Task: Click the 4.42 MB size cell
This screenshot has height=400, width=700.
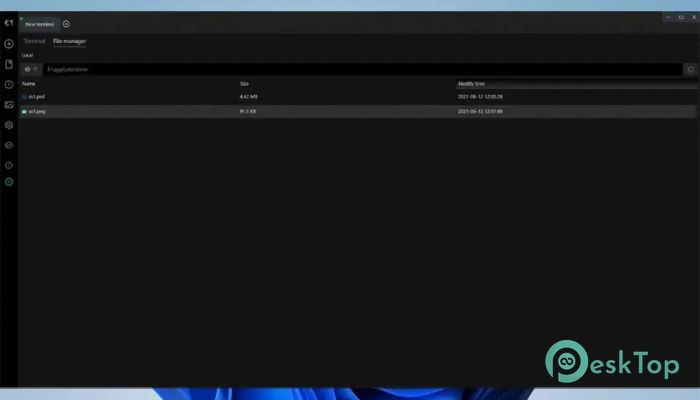Action: coord(248,97)
